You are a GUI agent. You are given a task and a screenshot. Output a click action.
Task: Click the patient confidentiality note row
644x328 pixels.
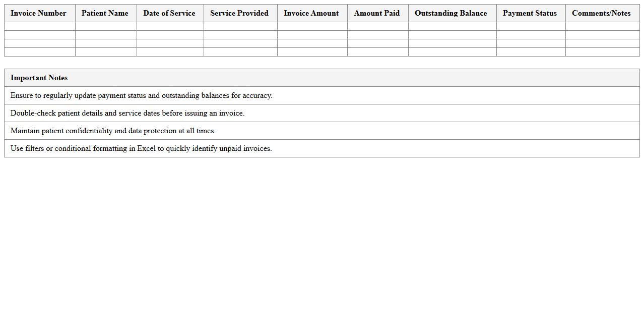pyautogui.click(x=321, y=131)
